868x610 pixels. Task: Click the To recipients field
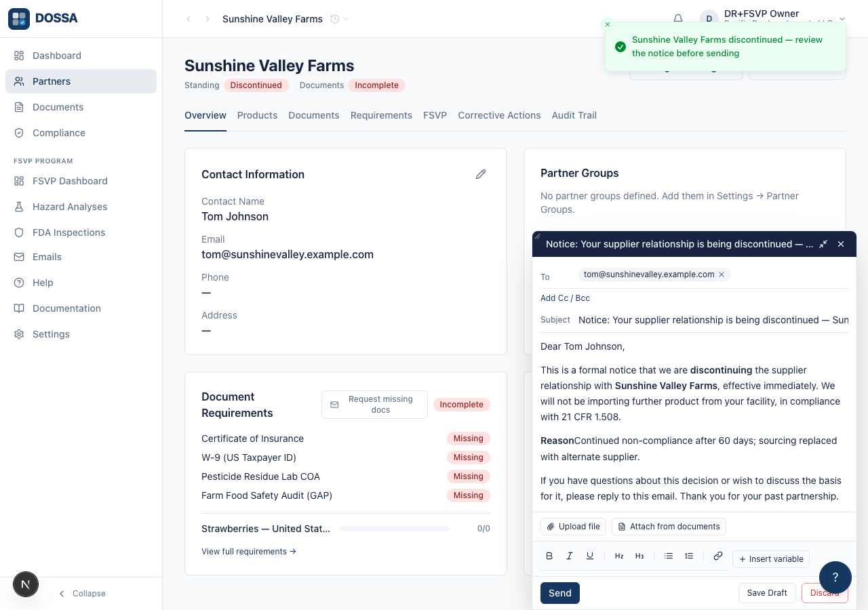pos(712,275)
